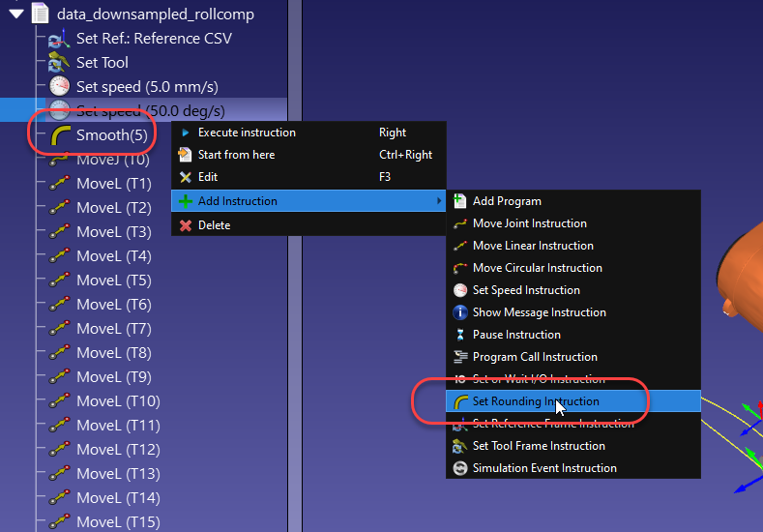Viewport: 763px width, 532px height.
Task: Click the Set Rounding Instruction curve icon
Action: click(x=461, y=401)
